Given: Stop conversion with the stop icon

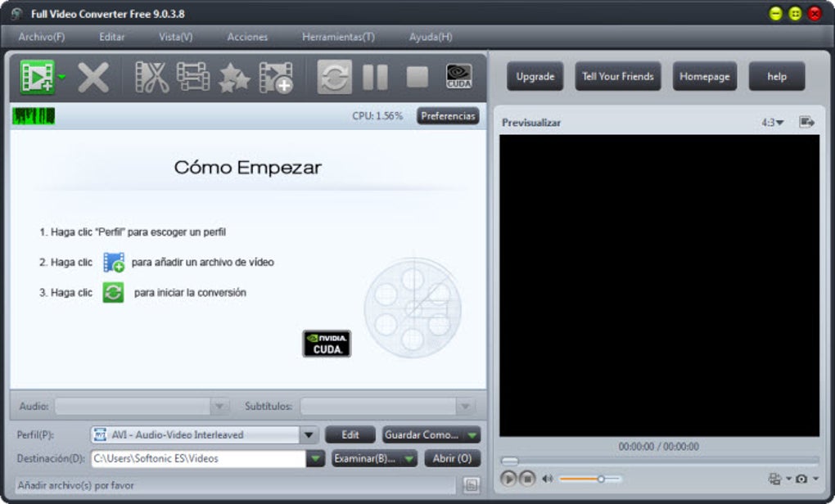Looking at the screenshot, I should tap(417, 77).
